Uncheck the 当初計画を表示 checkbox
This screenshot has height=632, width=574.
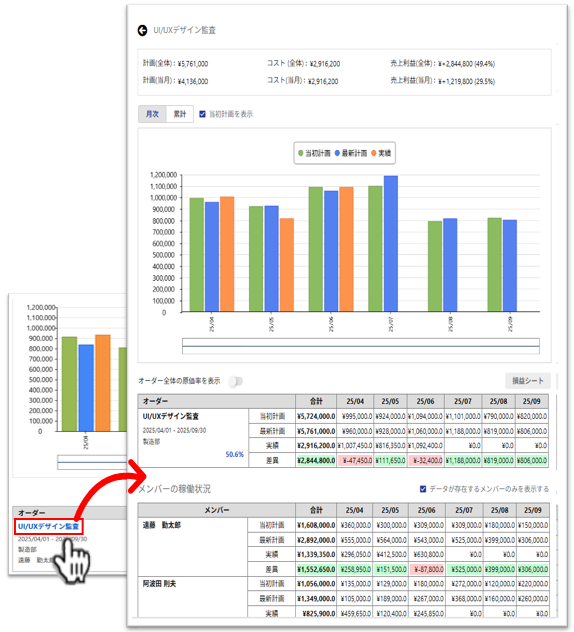(202, 114)
